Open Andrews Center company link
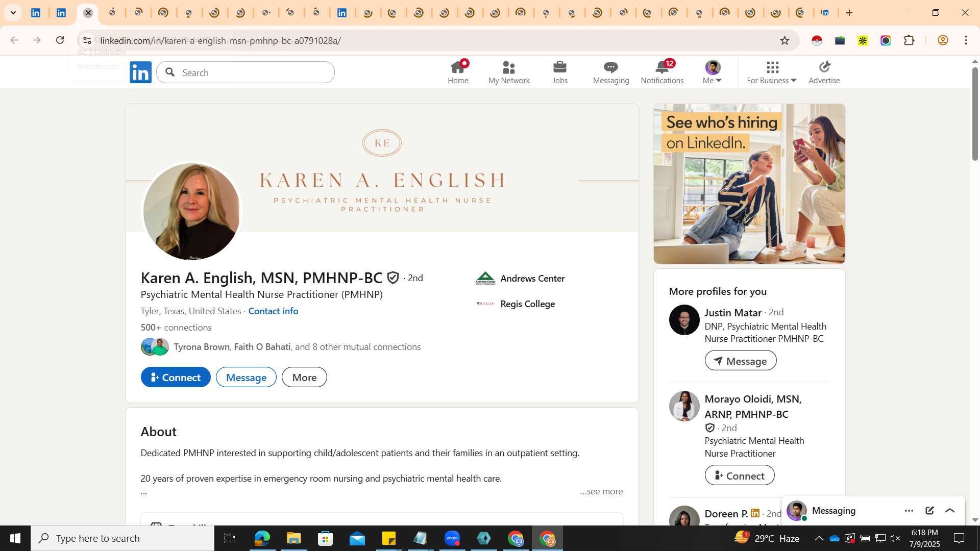The height and width of the screenshot is (551, 980). tap(520, 279)
